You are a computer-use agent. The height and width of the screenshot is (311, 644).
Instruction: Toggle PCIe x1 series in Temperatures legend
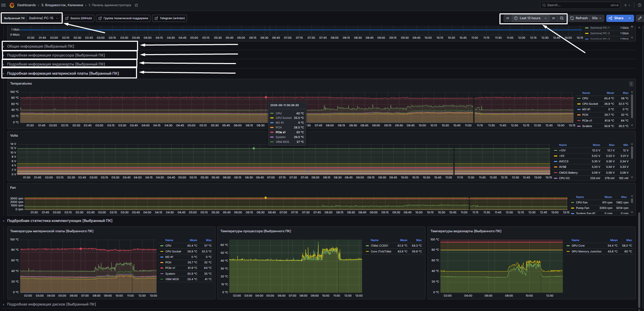click(x=587, y=121)
